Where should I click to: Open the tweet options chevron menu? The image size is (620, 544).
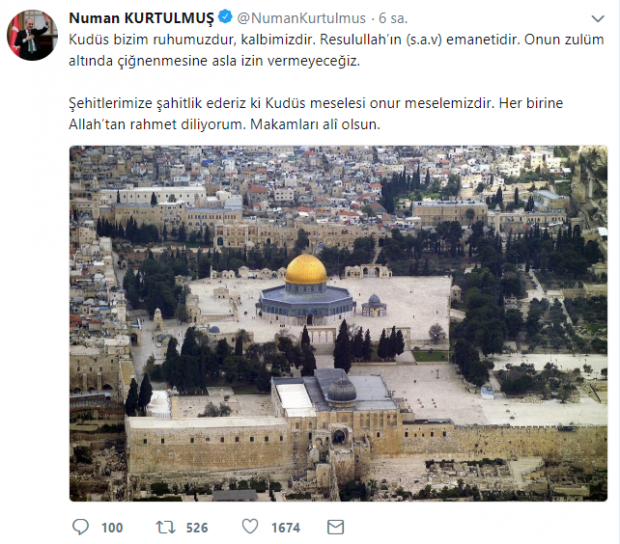tap(597, 19)
